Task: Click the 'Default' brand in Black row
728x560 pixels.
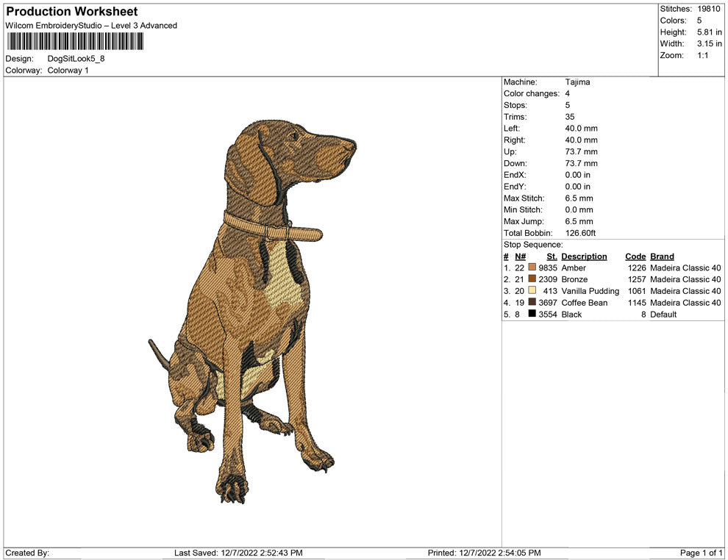Action: (x=663, y=314)
